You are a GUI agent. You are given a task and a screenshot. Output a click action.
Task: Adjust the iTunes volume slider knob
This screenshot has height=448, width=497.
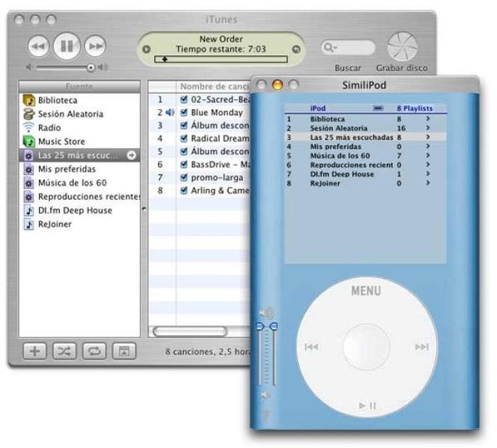pos(90,67)
